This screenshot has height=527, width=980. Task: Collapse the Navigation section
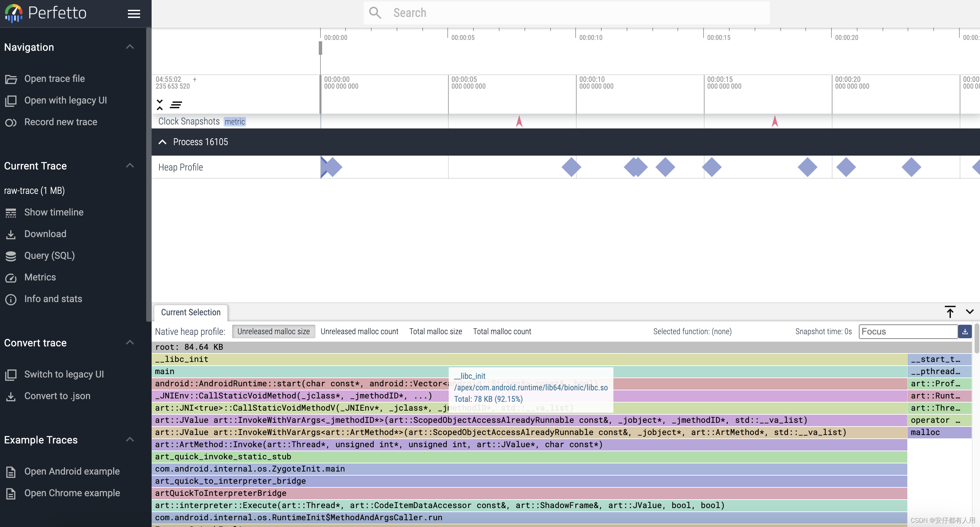(x=130, y=47)
